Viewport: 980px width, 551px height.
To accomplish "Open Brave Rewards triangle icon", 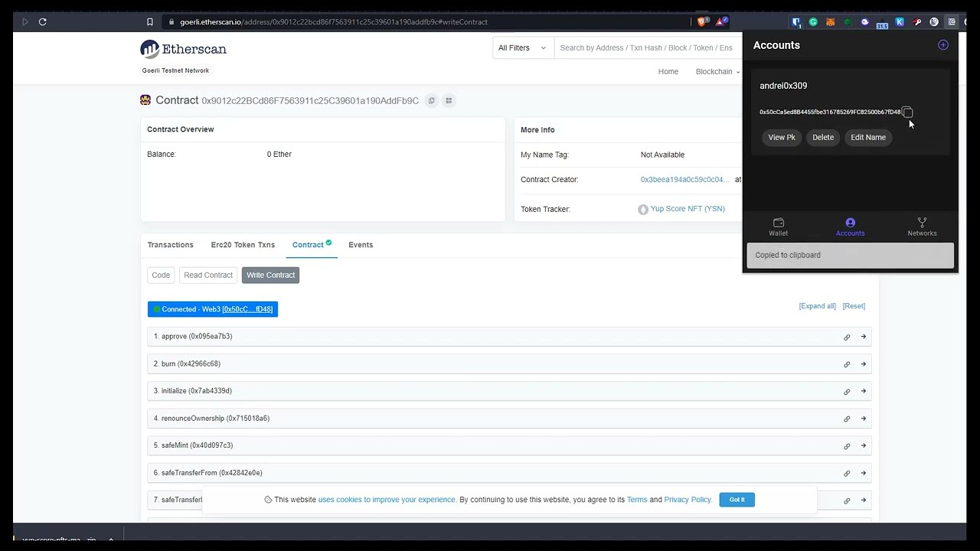I will (x=722, y=21).
